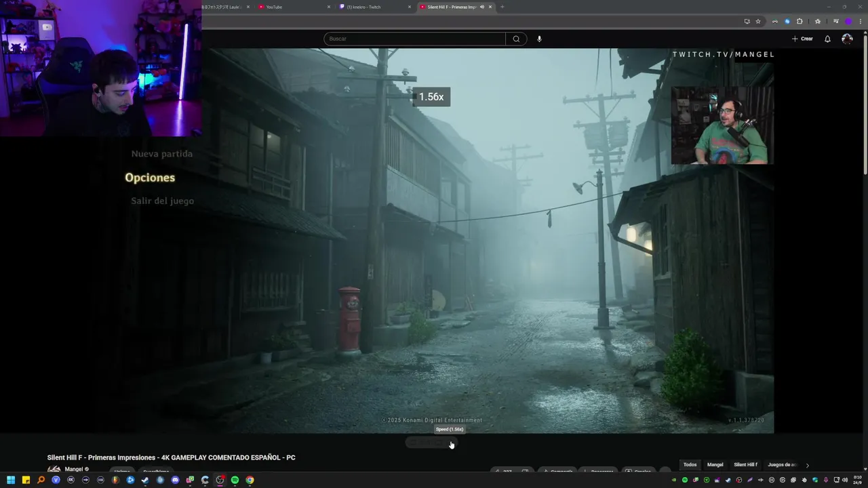Screen dimensions: 868x488
Task: Open the 4K Downloader taskbar icon
Action: (x=71, y=480)
